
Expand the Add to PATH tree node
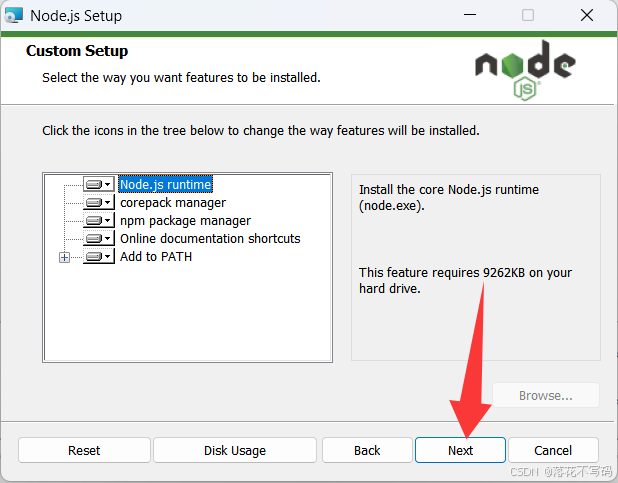(x=64, y=257)
